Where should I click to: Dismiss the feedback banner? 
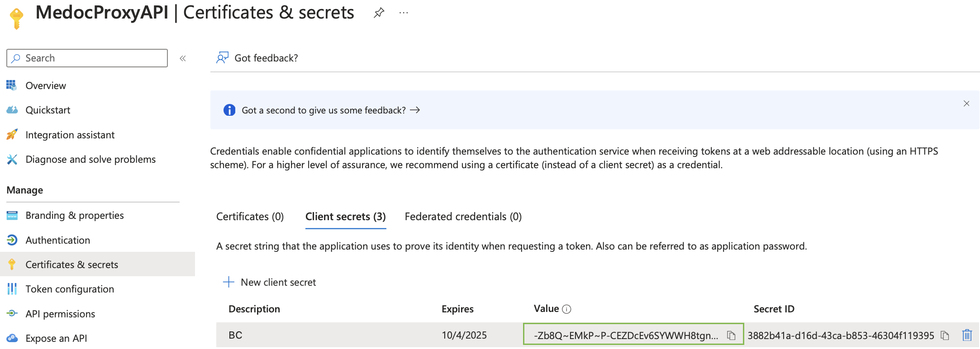(966, 104)
